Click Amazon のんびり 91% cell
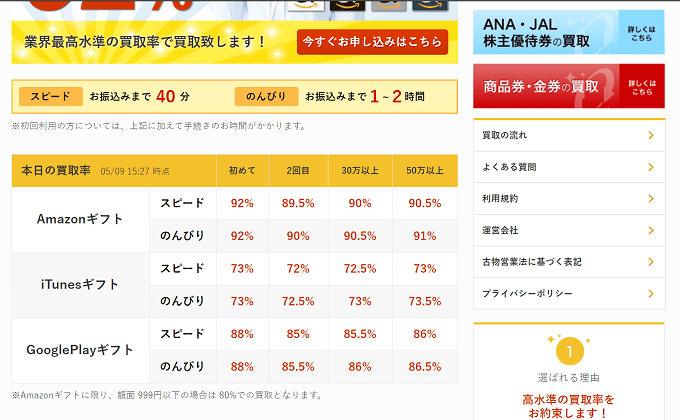Viewport: 680px width, 420px height. coord(425,236)
